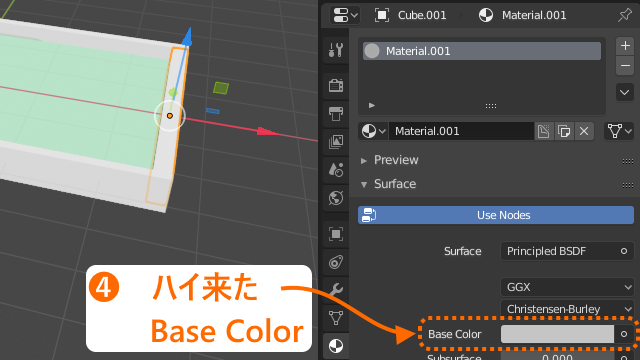Viewport: 640px width, 360px height.
Task: Click the Material.001 text in header
Action: (x=534, y=15)
